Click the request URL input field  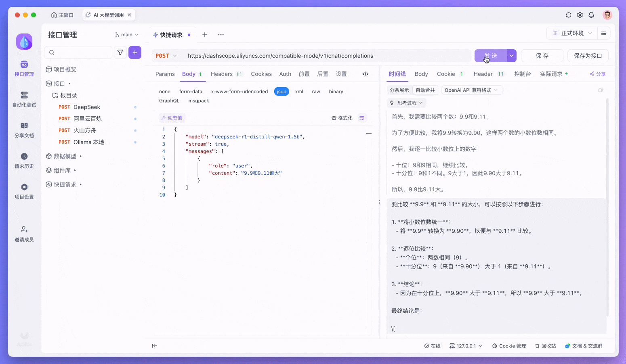pos(323,56)
